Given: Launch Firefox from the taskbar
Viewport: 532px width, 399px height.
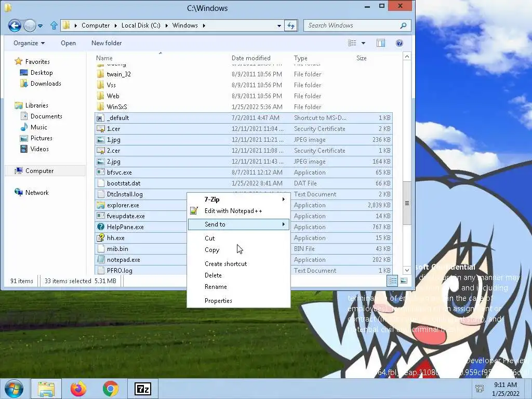Looking at the screenshot, I should click(78, 389).
